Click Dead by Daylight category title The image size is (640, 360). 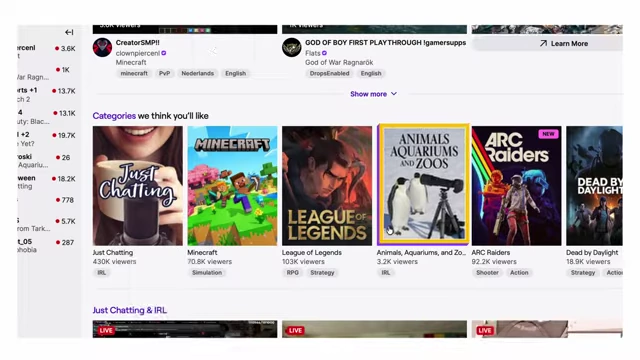point(592,253)
